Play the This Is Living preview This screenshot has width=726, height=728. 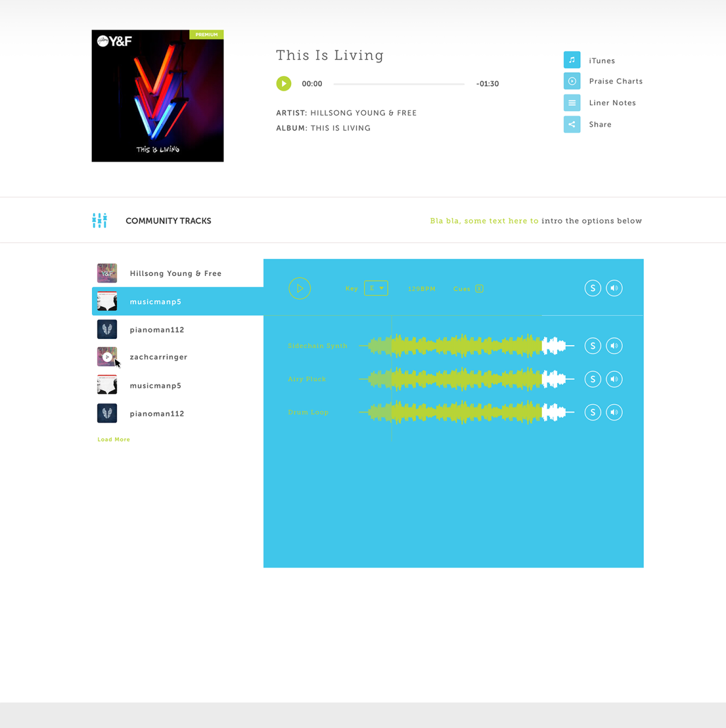click(x=284, y=84)
